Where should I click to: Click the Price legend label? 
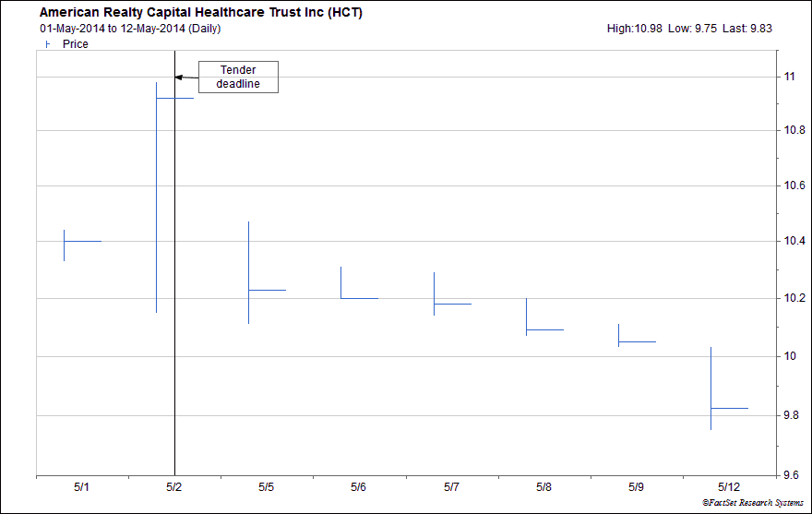[x=76, y=44]
